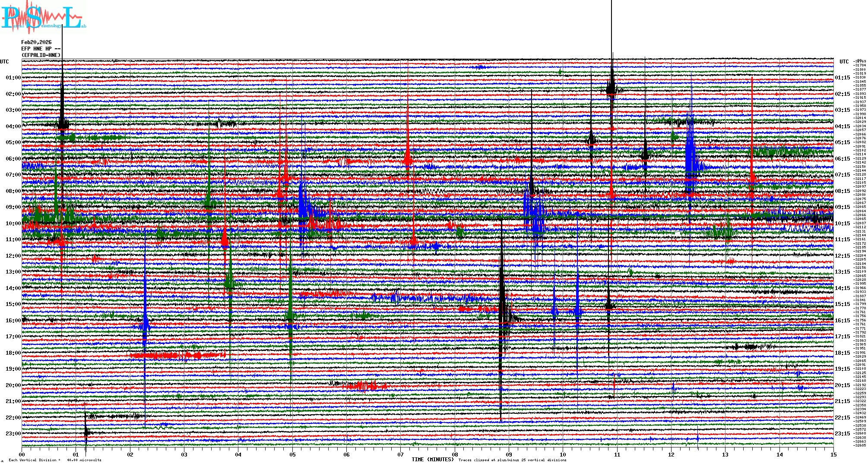Click the 12:15 time label on right
The width and height of the screenshot is (868, 466).
click(x=842, y=256)
